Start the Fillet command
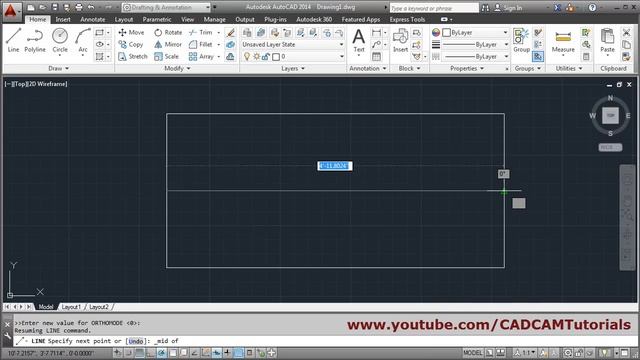 coord(201,44)
